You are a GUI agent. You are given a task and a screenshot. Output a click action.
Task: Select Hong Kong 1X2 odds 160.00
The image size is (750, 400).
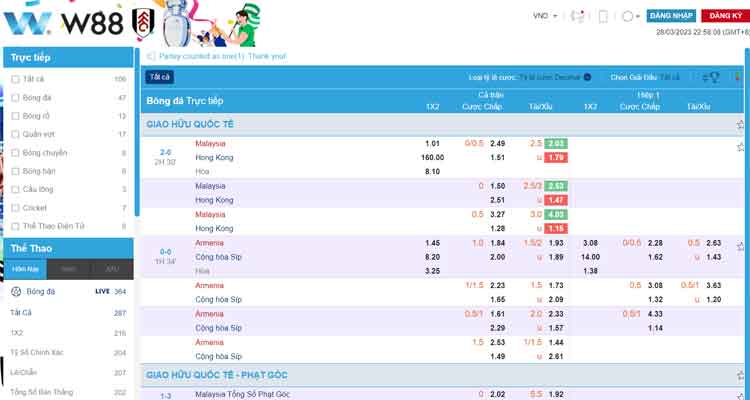tap(432, 157)
